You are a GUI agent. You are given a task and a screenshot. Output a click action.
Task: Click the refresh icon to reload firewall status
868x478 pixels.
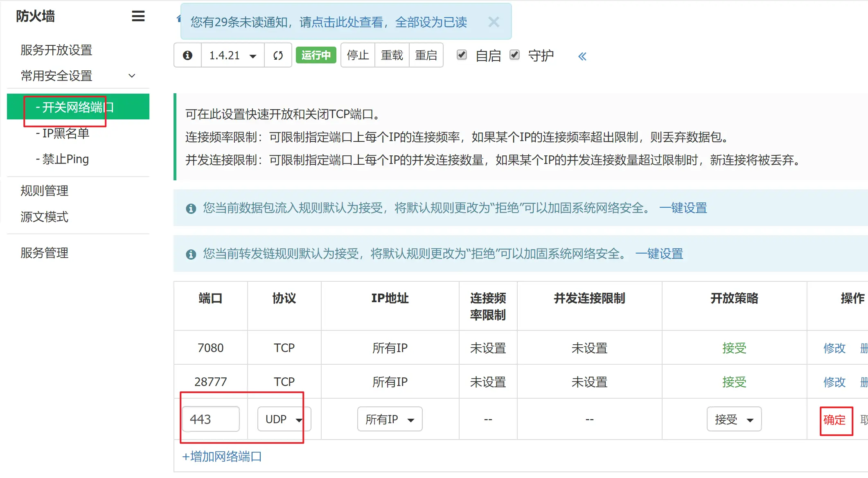[278, 55]
